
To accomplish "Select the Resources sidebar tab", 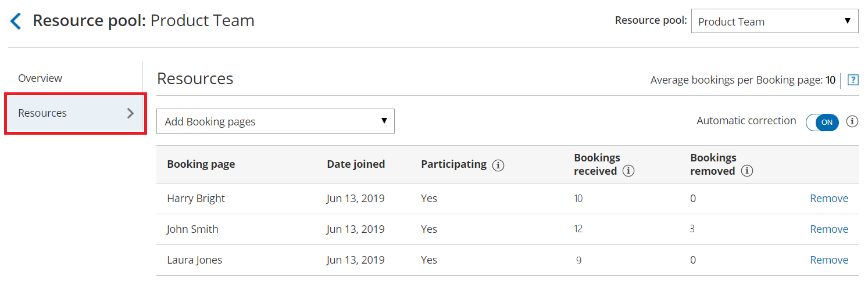I will [42, 113].
